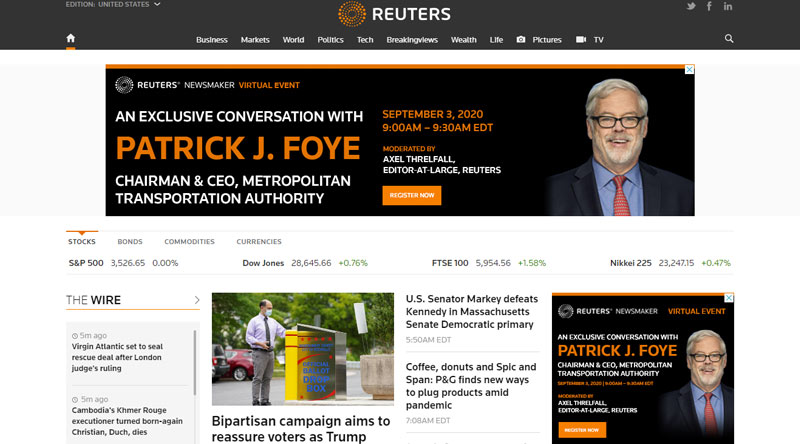Click the Nikkei 225 +0.47% change
Screen dimensions: 800x444
716,263
